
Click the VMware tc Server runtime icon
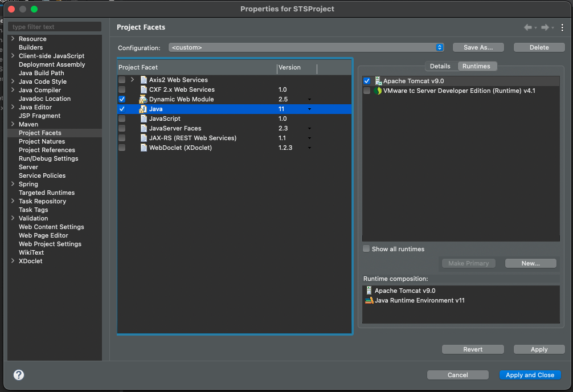click(378, 91)
